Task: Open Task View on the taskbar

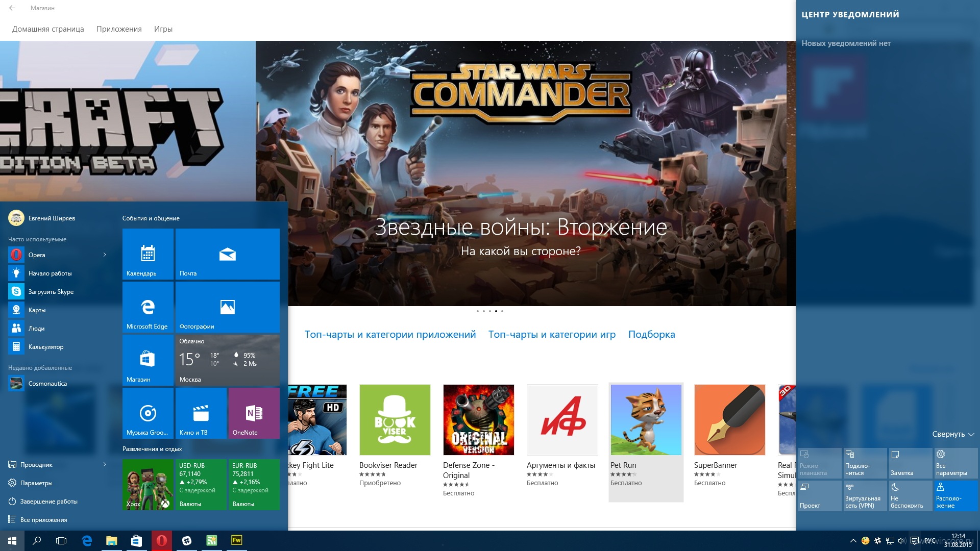Action: [61, 541]
